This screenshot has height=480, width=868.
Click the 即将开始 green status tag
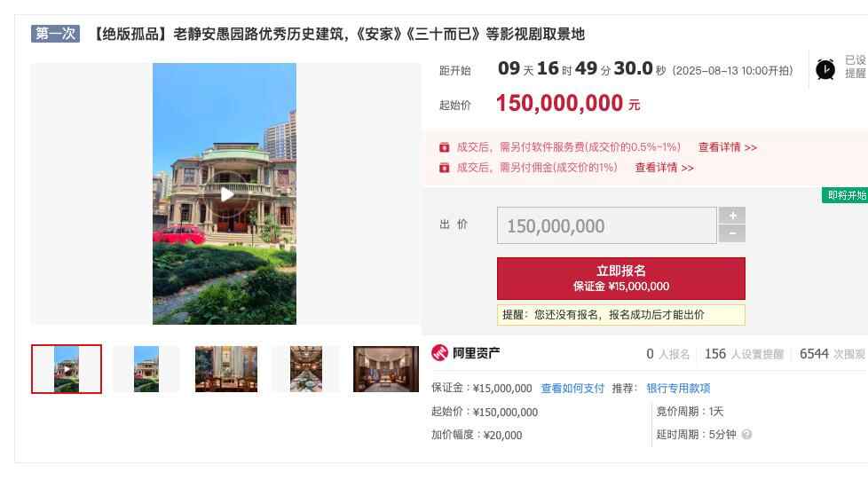pos(845,195)
